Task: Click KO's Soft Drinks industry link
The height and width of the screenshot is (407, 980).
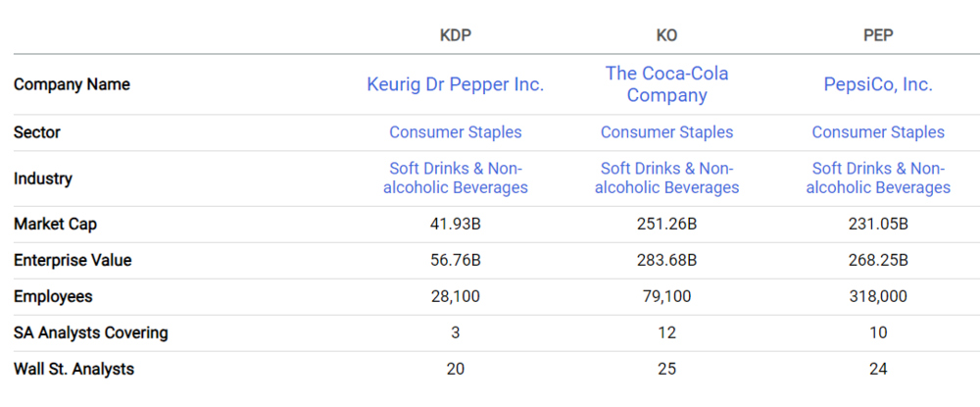Action: point(666,178)
